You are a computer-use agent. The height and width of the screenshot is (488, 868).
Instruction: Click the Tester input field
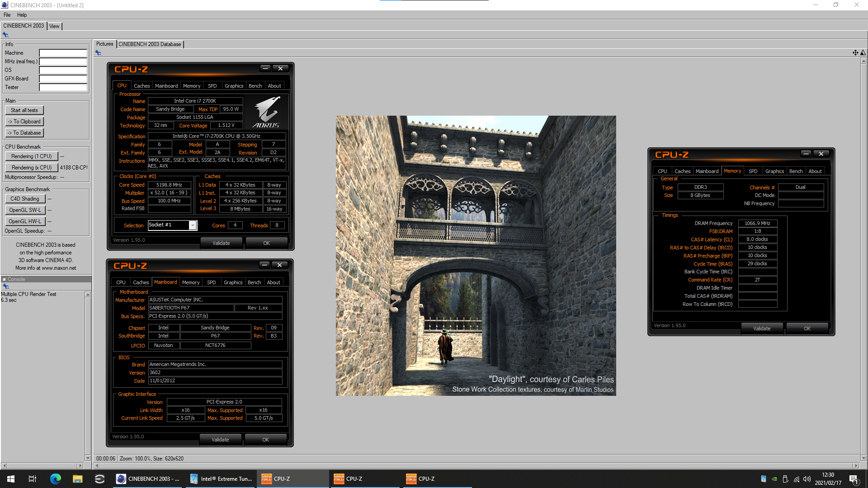(63, 87)
